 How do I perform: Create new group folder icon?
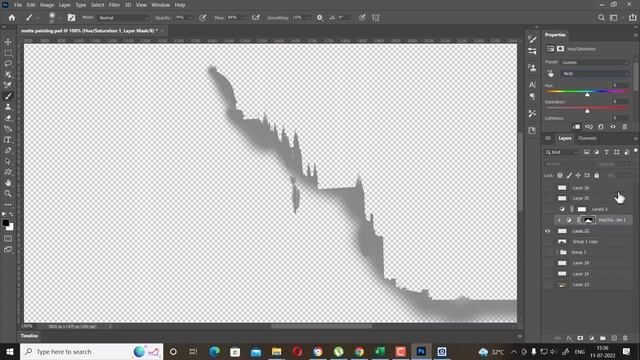602,338
